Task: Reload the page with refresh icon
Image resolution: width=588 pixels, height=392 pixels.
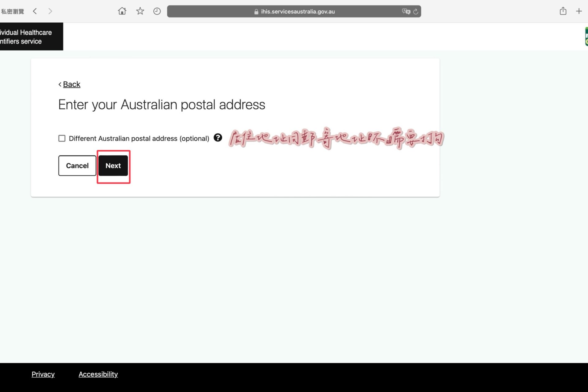Action: pos(416,12)
